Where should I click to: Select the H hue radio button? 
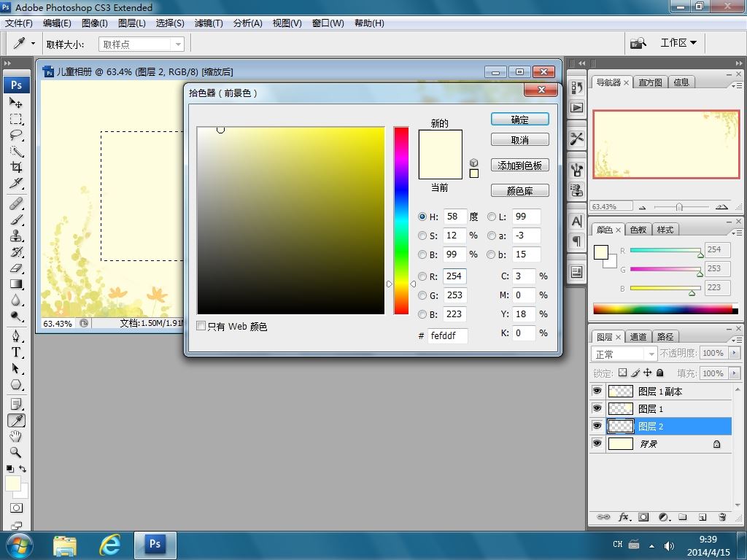[x=422, y=217]
